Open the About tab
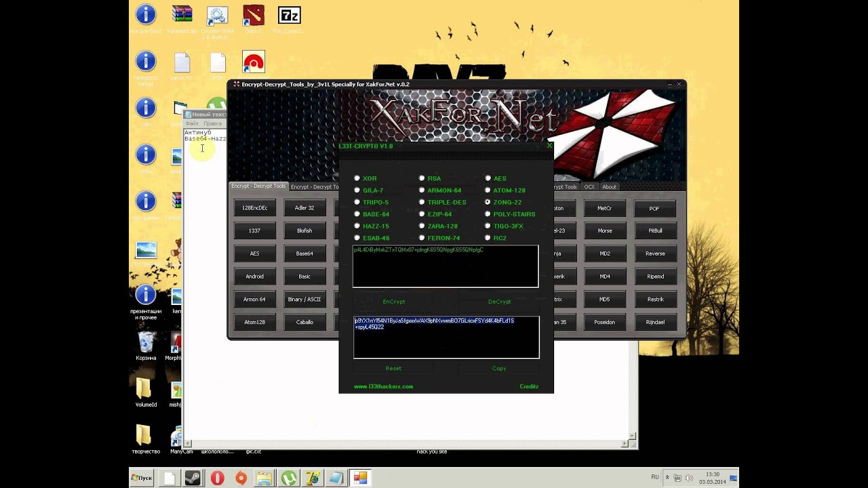The height and width of the screenshot is (488, 868). click(x=610, y=187)
